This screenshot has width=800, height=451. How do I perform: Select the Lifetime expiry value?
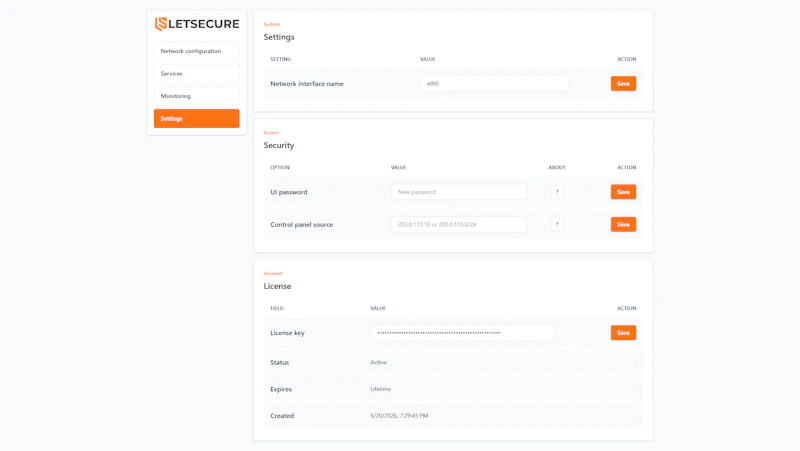[381, 389]
